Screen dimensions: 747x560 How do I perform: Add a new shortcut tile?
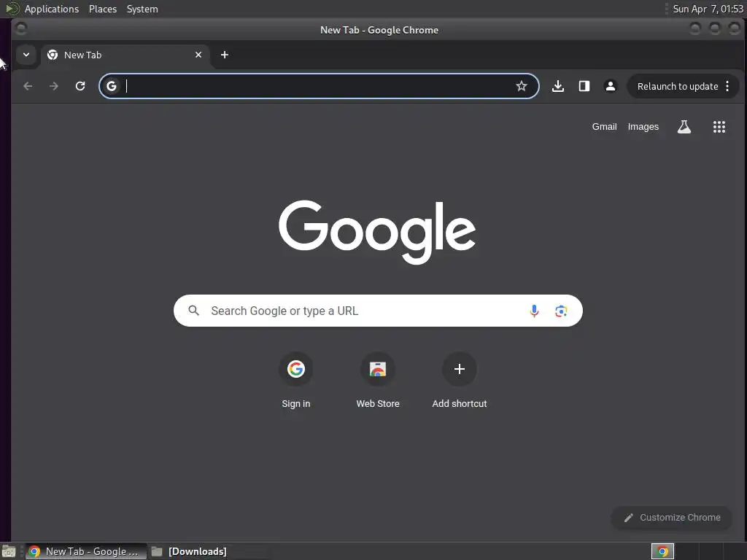pos(460,381)
